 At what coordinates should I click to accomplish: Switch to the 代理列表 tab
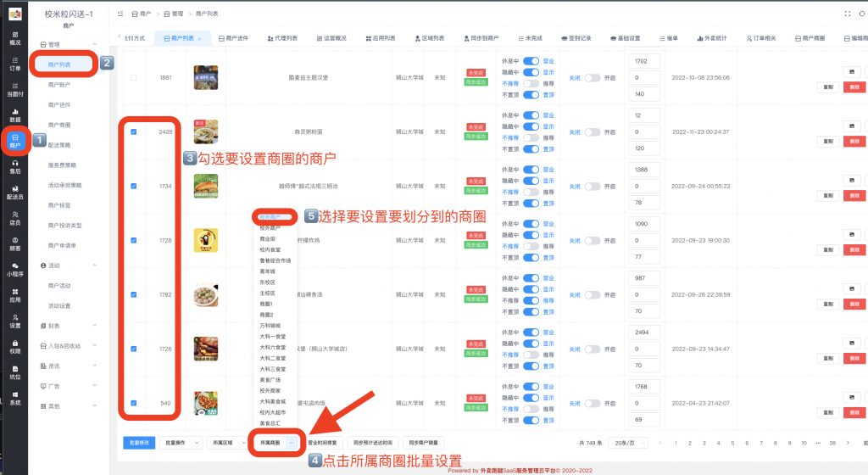point(282,38)
